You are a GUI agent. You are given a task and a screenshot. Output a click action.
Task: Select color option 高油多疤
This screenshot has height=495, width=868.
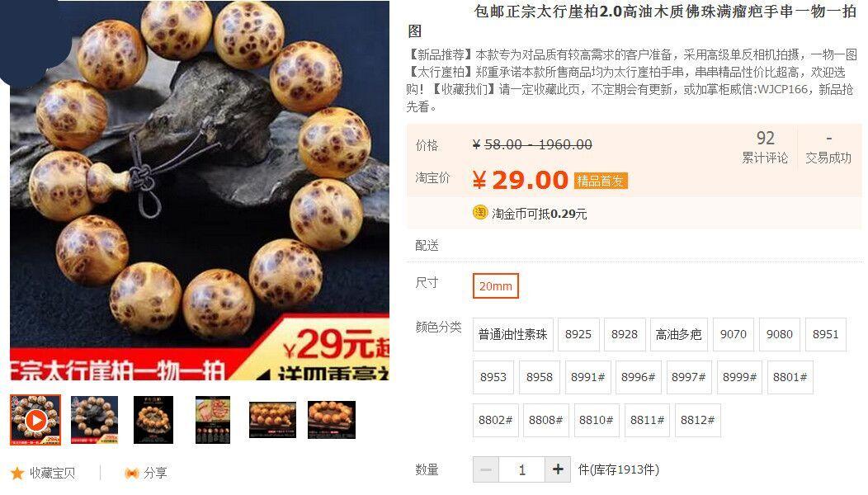[679, 334]
